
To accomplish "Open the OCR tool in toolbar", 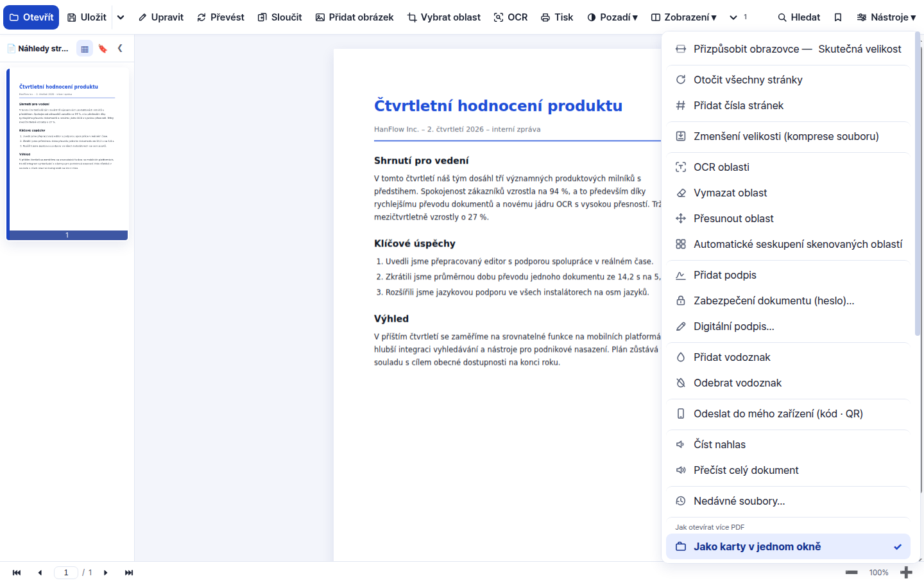I will [511, 17].
